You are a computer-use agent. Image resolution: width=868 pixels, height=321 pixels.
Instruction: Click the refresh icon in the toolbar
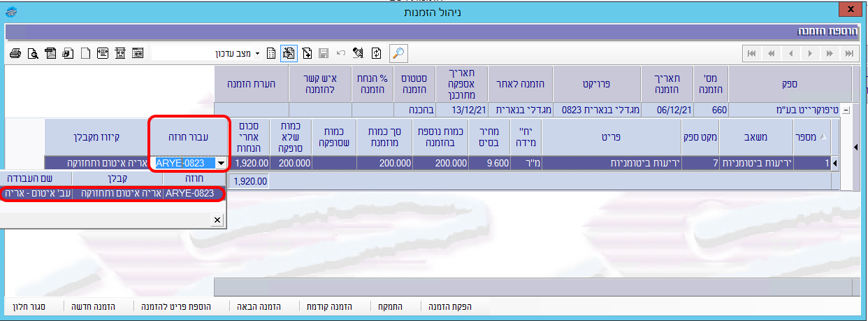377,53
